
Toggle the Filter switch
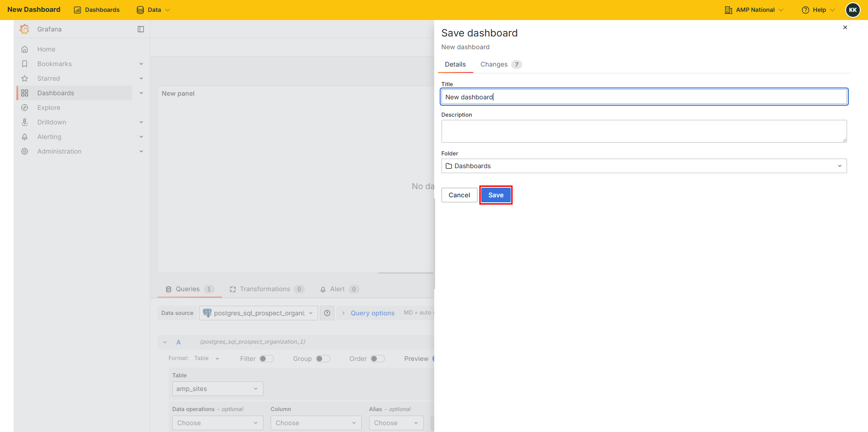[267, 359]
